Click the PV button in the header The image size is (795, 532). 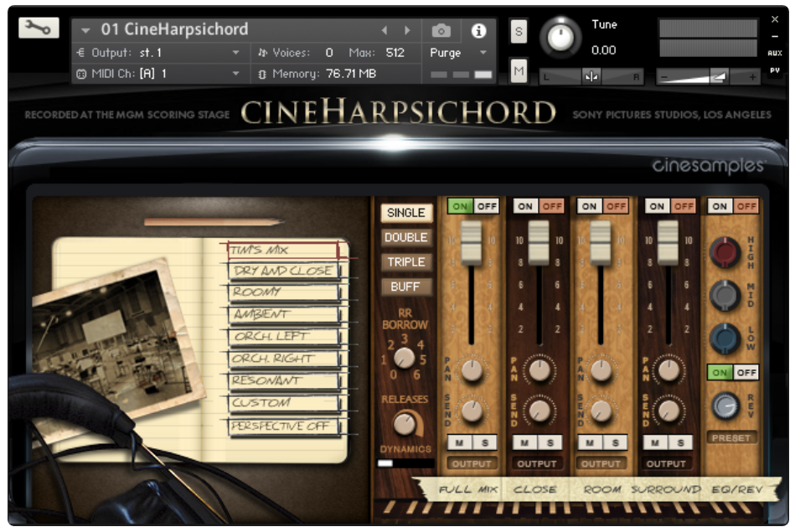775,70
